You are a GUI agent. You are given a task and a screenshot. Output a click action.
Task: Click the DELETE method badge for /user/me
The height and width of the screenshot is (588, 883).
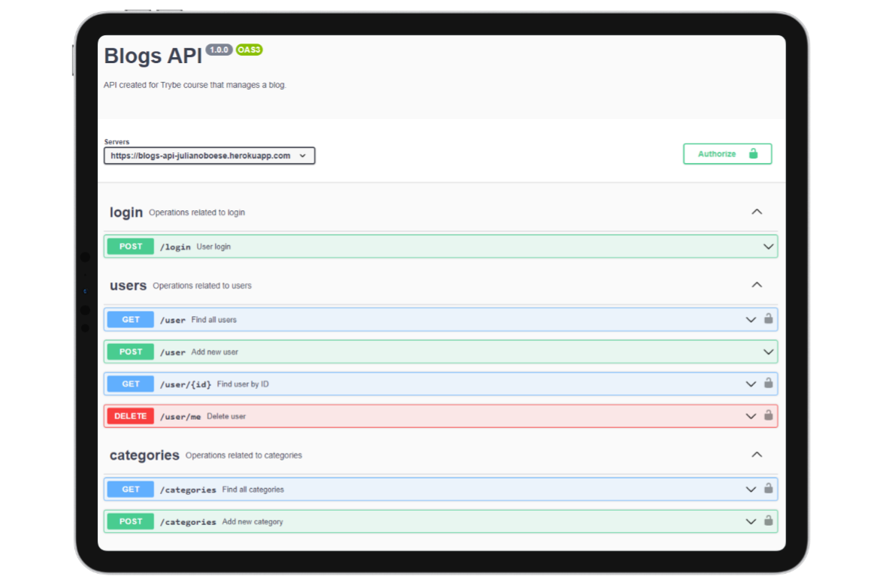131,416
